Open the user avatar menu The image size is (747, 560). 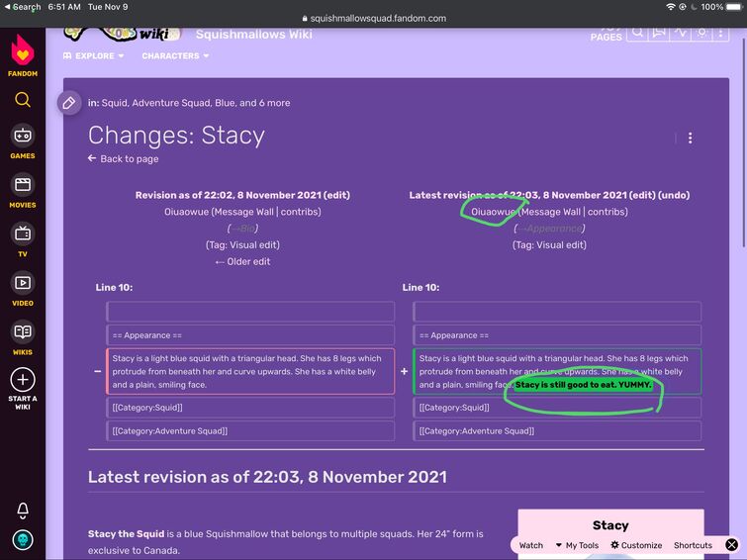23,540
